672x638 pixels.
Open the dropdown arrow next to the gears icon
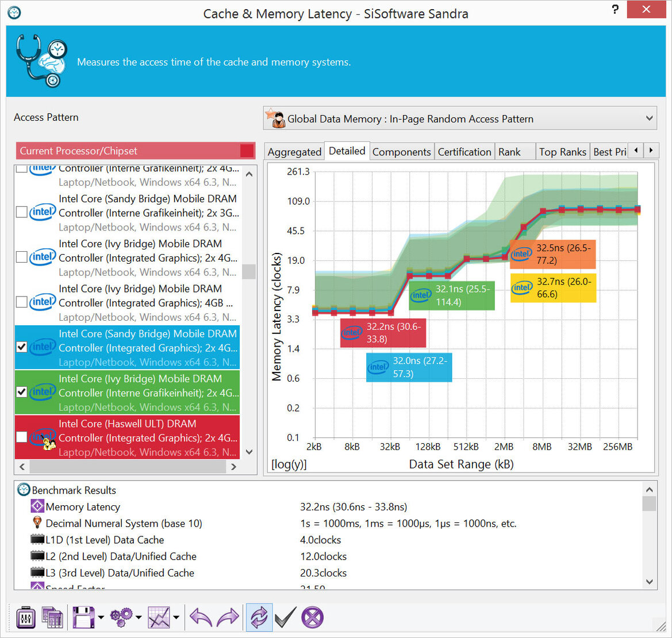pos(139,617)
